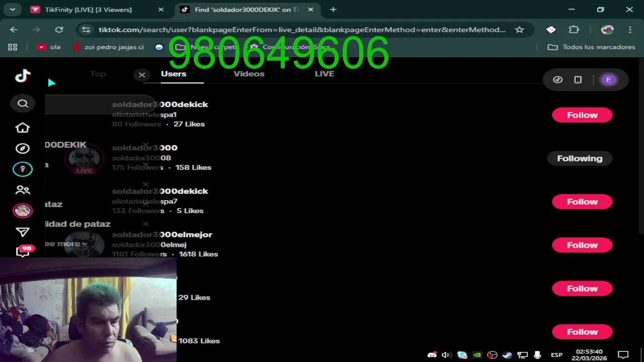Open Messages paper plane icon
This screenshot has height=362, width=644.
(23, 232)
